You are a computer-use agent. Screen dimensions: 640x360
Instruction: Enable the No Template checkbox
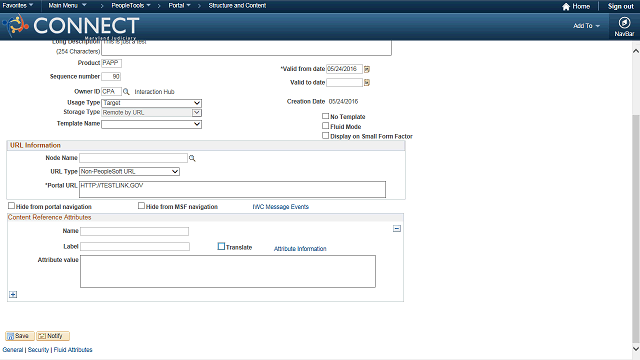coord(325,116)
